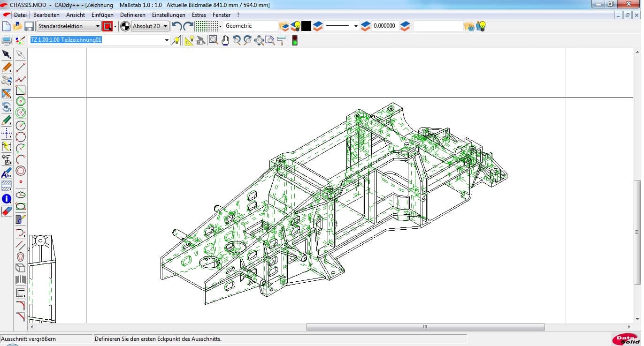
Task: Select the pan hand tool
Action: tap(225, 40)
